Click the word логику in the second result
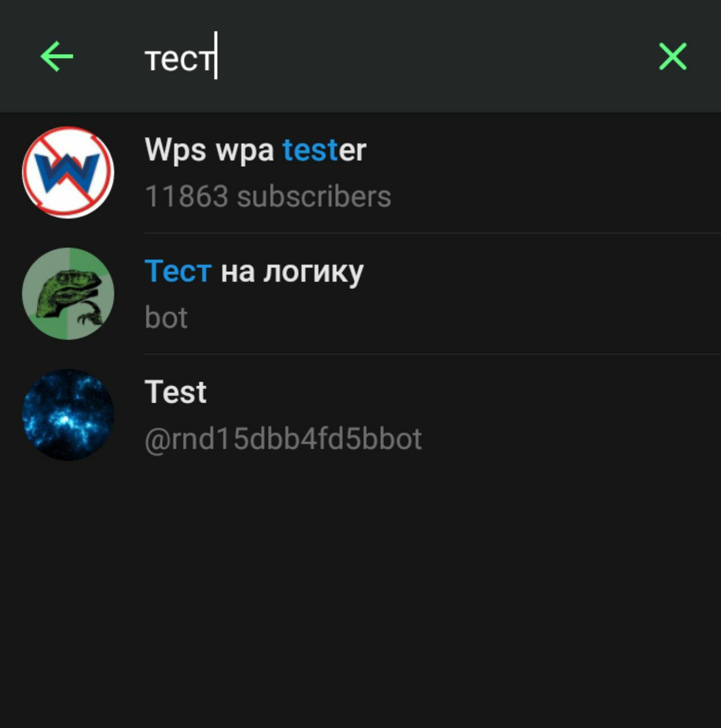 [x=313, y=272]
